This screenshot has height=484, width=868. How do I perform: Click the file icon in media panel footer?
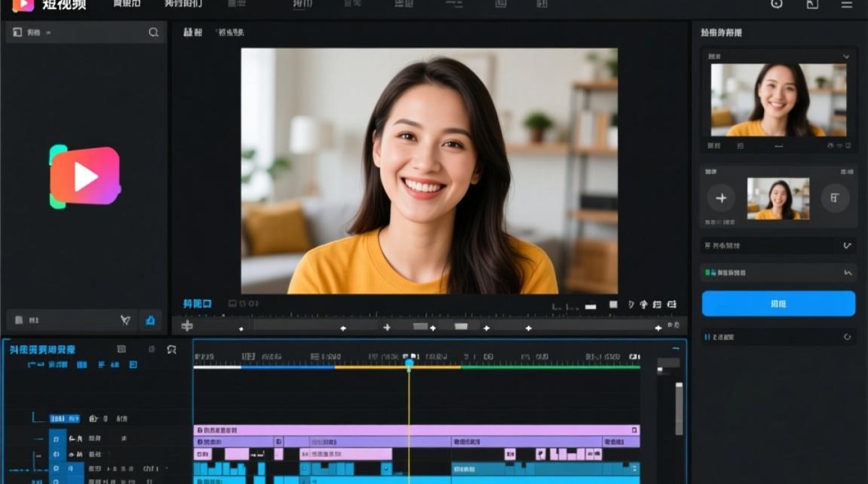[19, 320]
